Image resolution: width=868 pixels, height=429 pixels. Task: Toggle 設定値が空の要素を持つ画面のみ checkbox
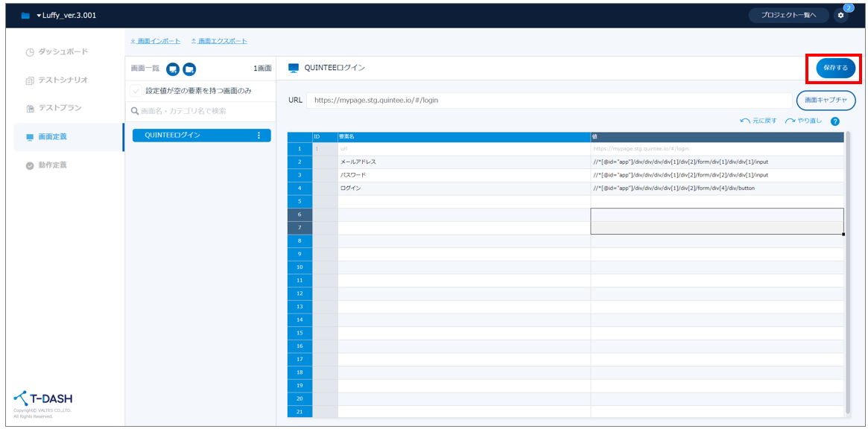[x=136, y=91]
